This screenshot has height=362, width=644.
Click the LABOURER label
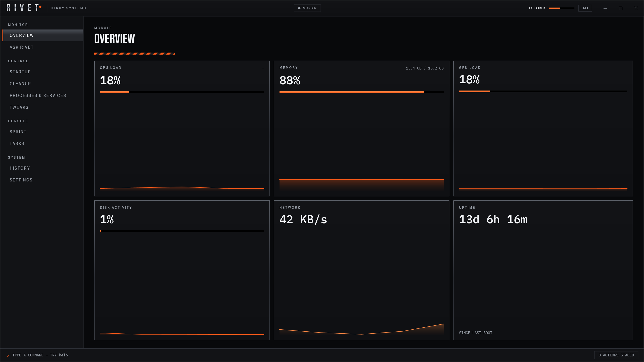point(537,8)
